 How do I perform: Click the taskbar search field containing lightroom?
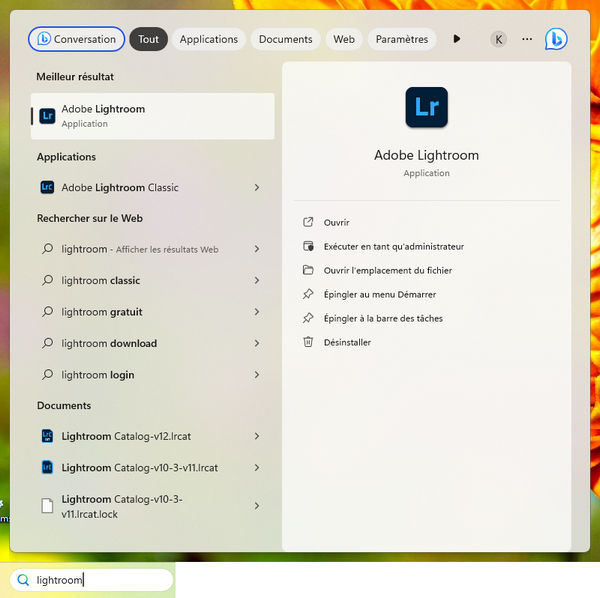point(92,580)
